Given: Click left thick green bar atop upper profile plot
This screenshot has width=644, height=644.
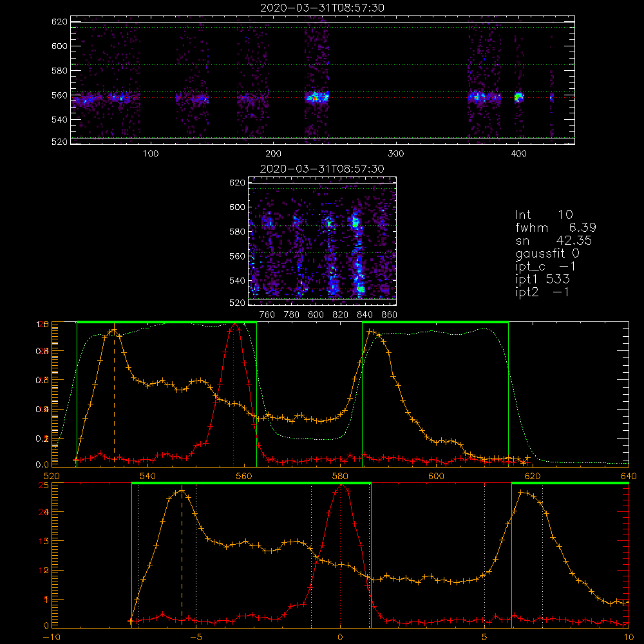Looking at the screenshot, I should [x=167, y=322].
